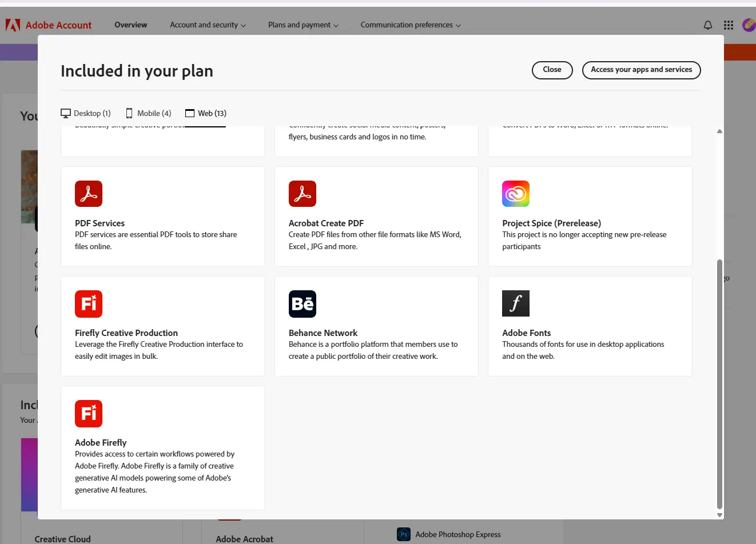Viewport: 756px width, 544px height.
Task: Click the PDF Services title
Action: tap(100, 223)
